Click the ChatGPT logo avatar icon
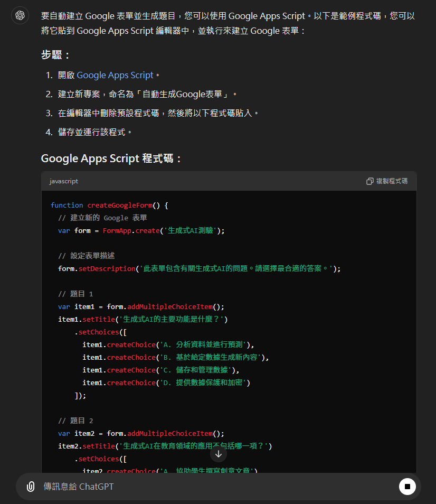The height and width of the screenshot is (504, 436). [20, 15]
